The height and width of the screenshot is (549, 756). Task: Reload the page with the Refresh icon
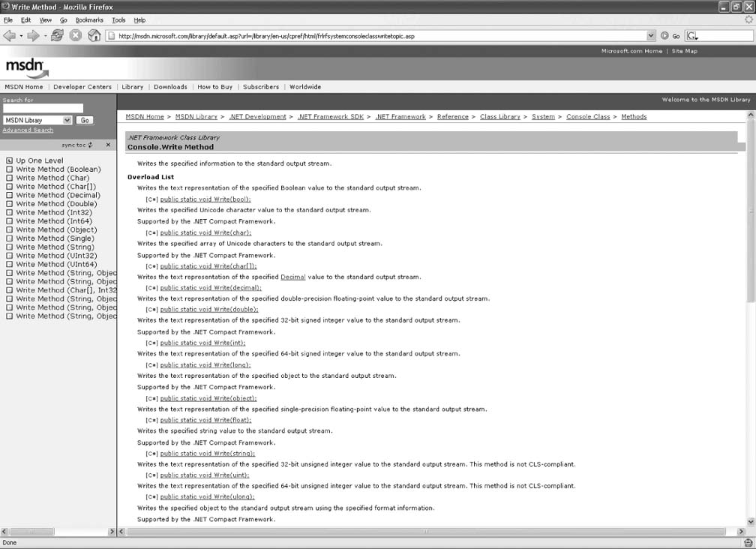[x=57, y=35]
